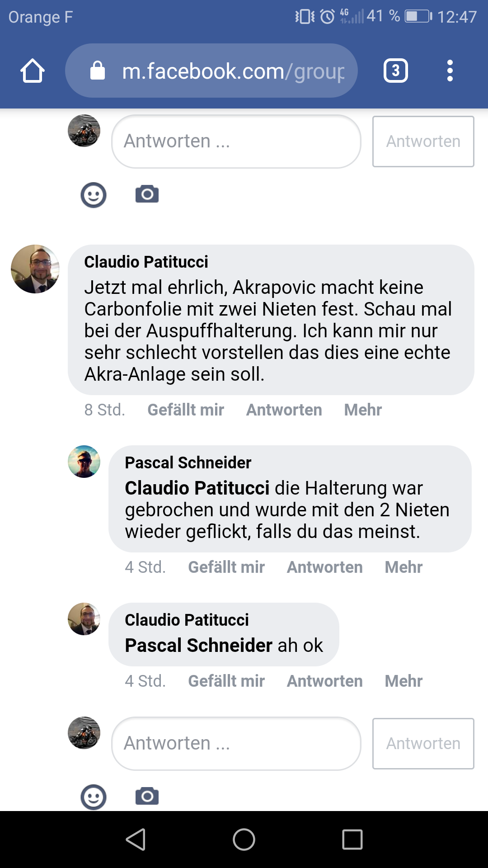
Task: Attach photo using top camera icon
Action: coord(147,194)
